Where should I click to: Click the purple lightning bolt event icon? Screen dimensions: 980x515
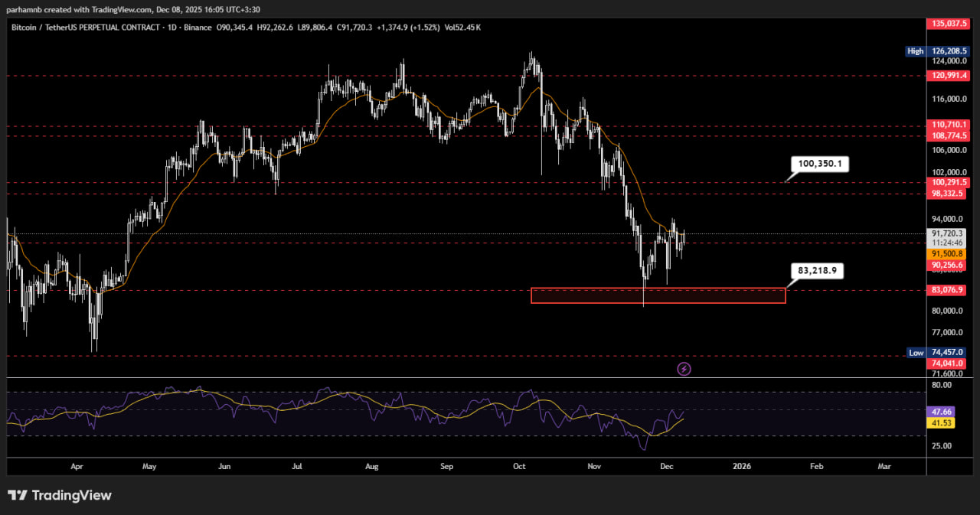pos(684,369)
